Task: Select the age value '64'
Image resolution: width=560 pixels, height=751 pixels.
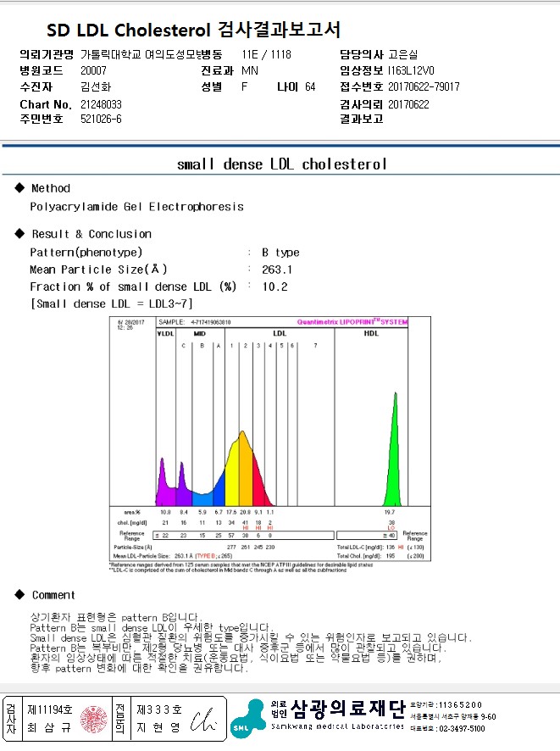Action: pos(310,86)
